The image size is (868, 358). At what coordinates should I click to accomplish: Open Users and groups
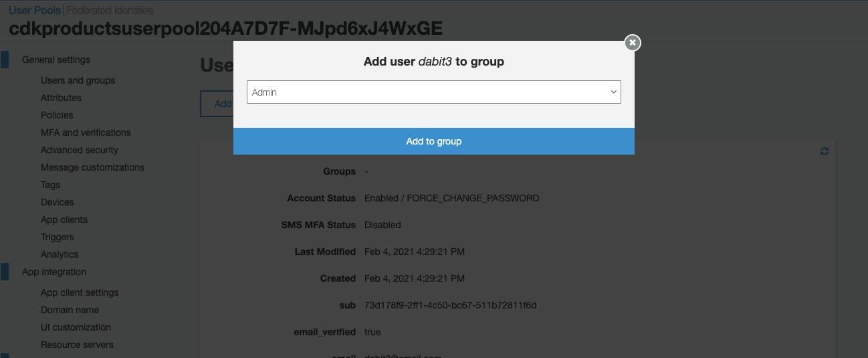[x=78, y=80]
